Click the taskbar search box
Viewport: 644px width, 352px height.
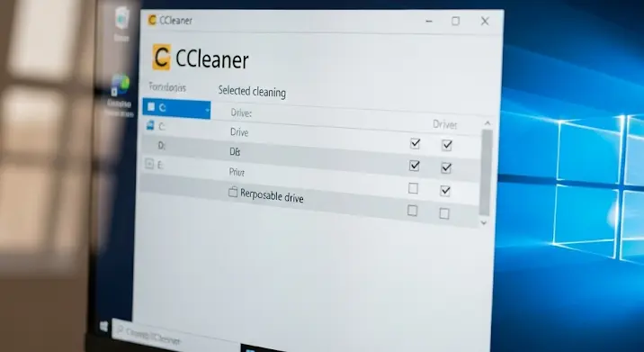[176, 335]
